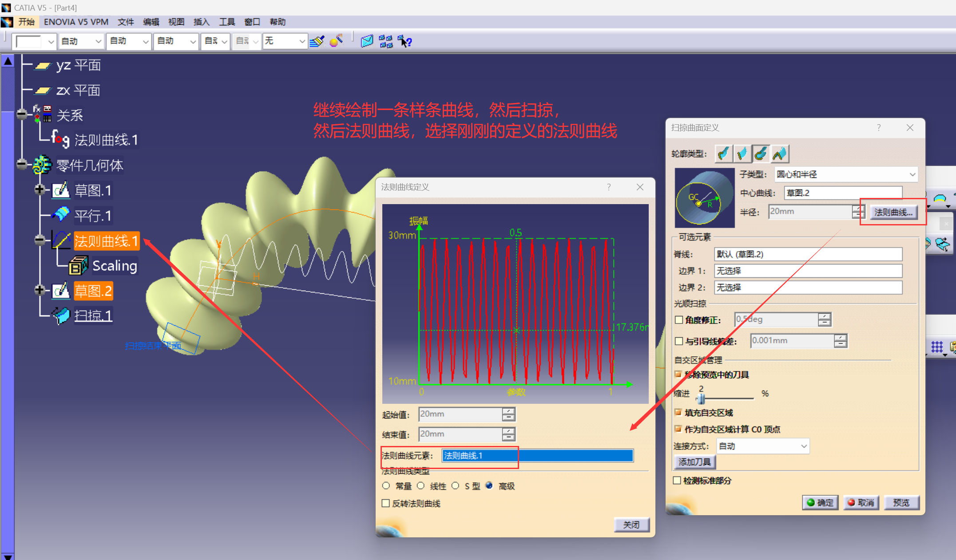This screenshot has height=560, width=956.
Task: Check the 反转法则曲线 checkbox
Action: [386, 503]
